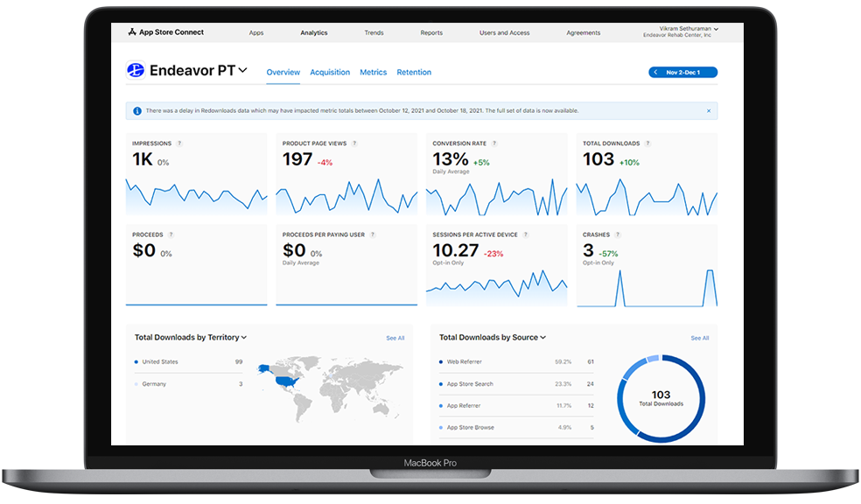The height and width of the screenshot is (504, 861).
Task: Click the info icon in the alert banner
Action: tap(136, 111)
